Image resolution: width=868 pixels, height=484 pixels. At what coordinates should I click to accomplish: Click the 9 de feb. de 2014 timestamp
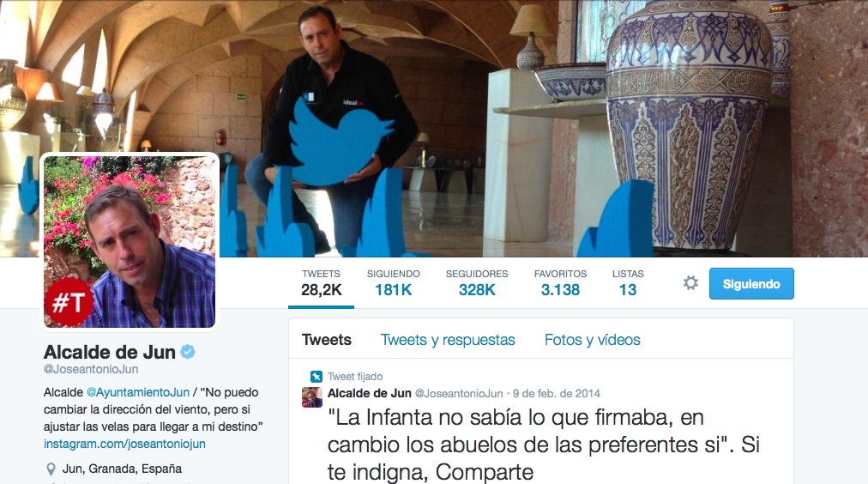click(557, 393)
